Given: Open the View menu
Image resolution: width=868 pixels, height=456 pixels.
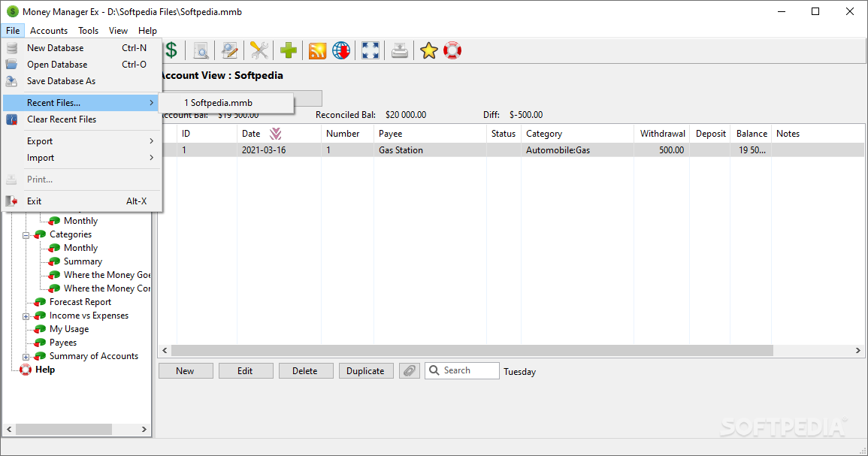Looking at the screenshot, I should click(118, 31).
